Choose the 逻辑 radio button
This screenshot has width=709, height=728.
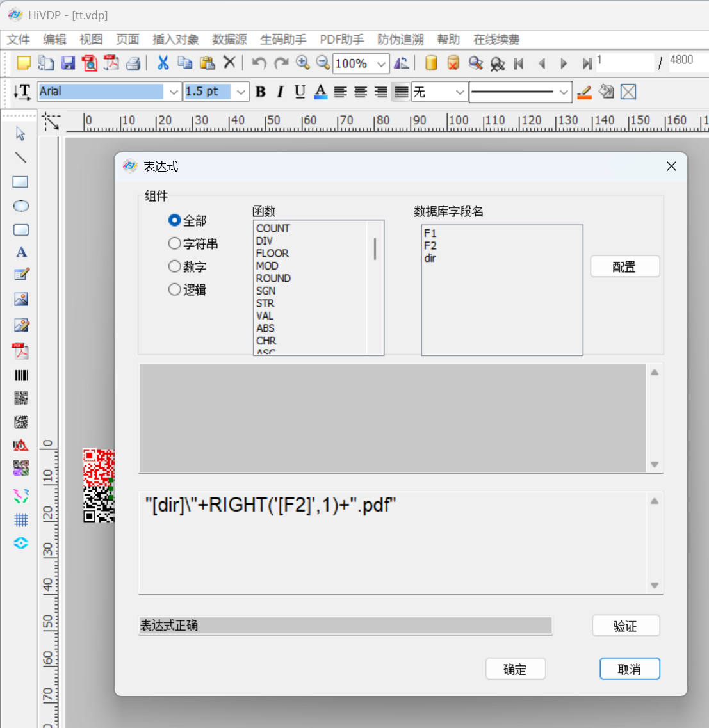coord(174,289)
